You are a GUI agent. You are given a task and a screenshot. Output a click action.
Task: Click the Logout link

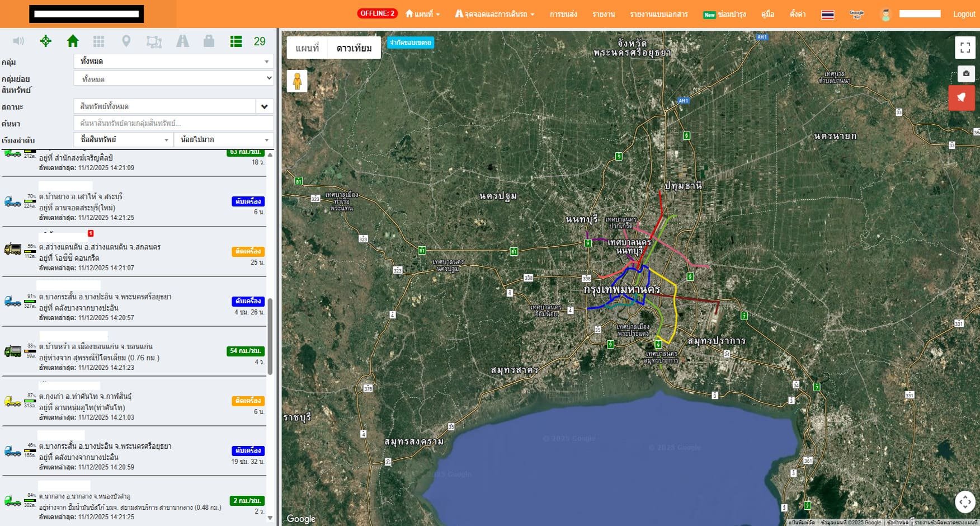coord(964,14)
